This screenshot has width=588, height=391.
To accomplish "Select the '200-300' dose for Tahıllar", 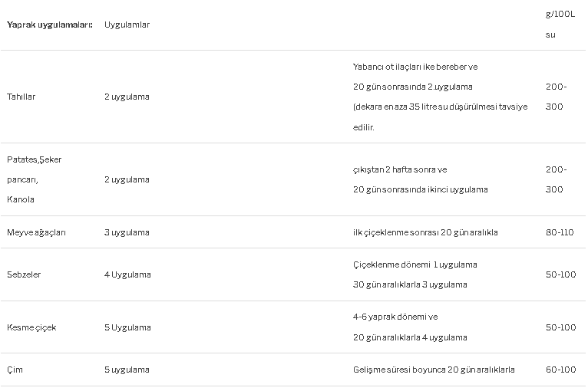I will click(556, 97).
